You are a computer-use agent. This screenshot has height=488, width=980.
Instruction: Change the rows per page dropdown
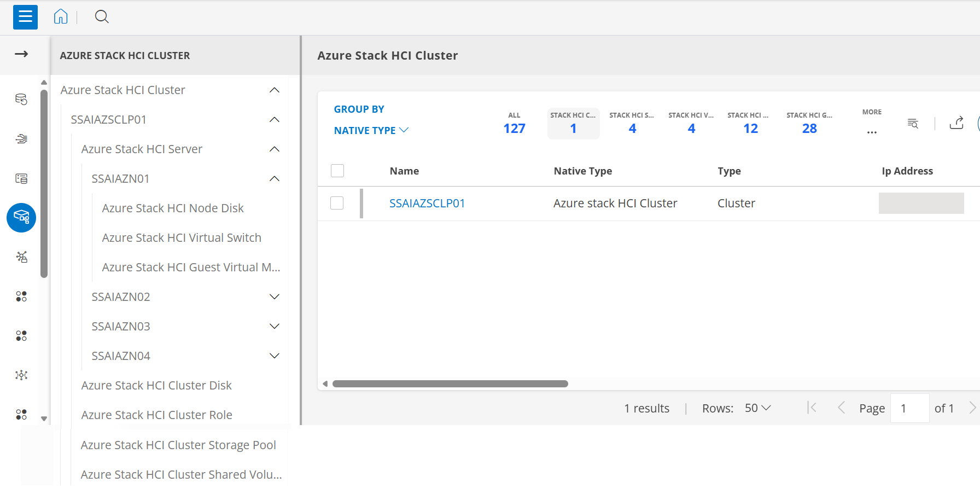tap(757, 408)
